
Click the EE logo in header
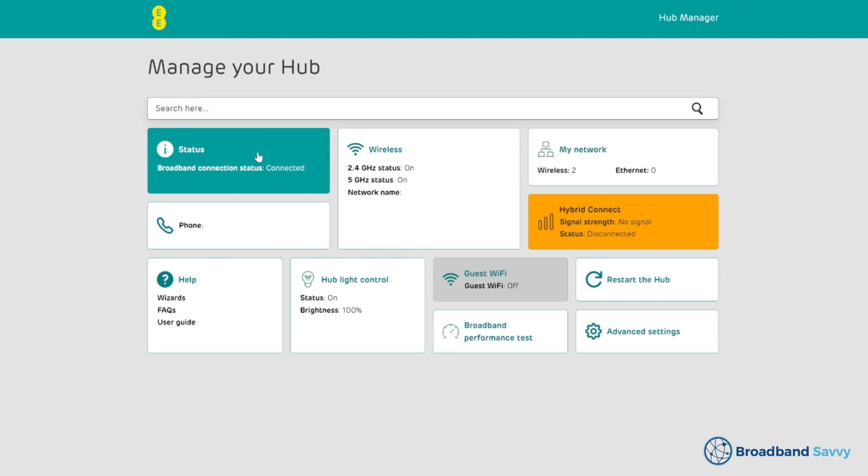pyautogui.click(x=159, y=18)
